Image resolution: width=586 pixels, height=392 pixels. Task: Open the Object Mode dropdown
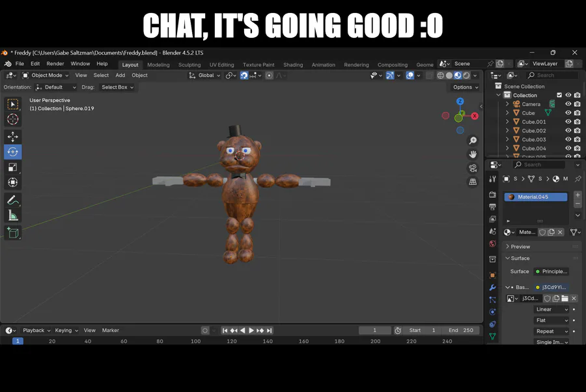coord(46,76)
